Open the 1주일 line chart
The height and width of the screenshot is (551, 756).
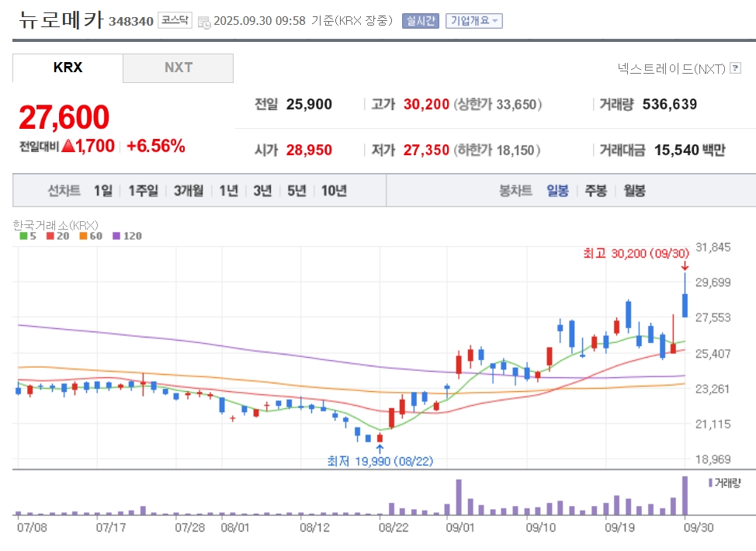(x=144, y=190)
